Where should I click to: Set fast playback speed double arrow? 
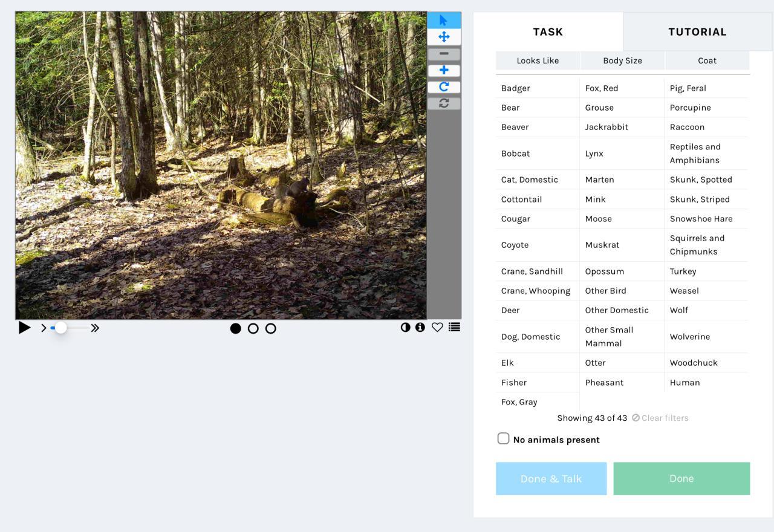pyautogui.click(x=95, y=328)
